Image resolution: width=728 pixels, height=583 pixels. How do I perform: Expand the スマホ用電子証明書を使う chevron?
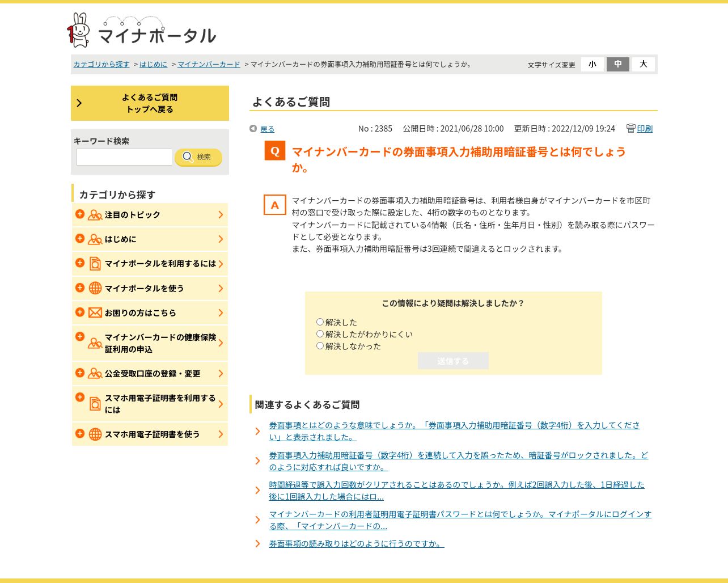tap(221, 434)
